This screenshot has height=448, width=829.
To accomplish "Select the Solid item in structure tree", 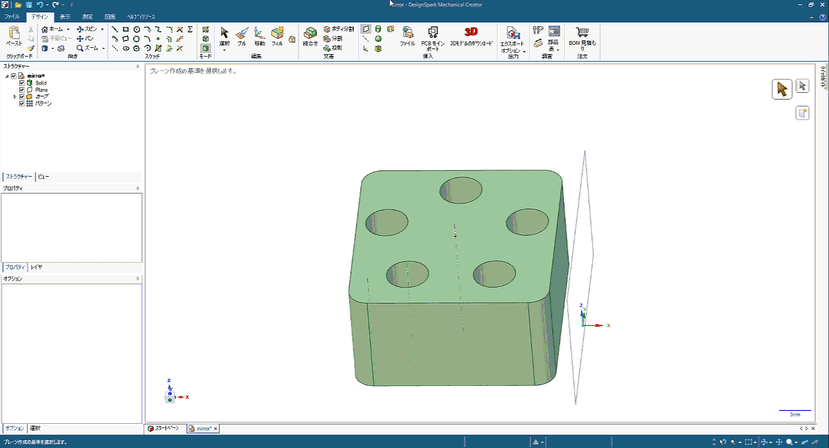I will coord(41,83).
